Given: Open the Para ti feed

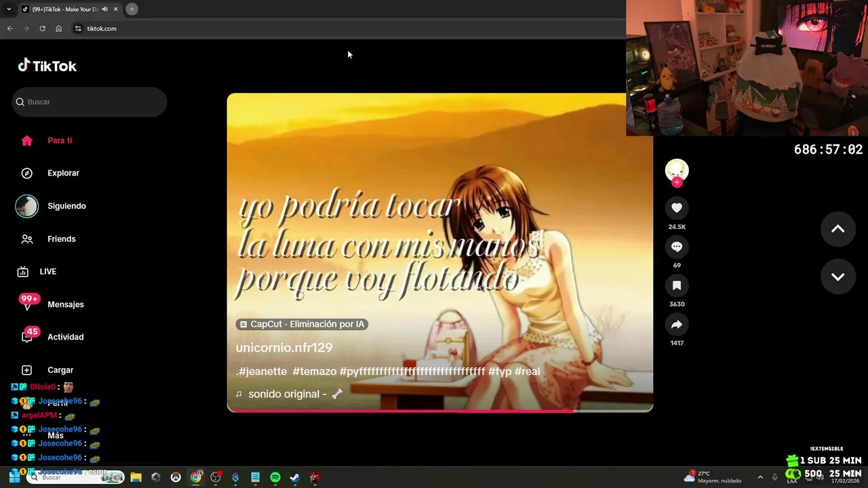Looking at the screenshot, I should tap(60, 140).
